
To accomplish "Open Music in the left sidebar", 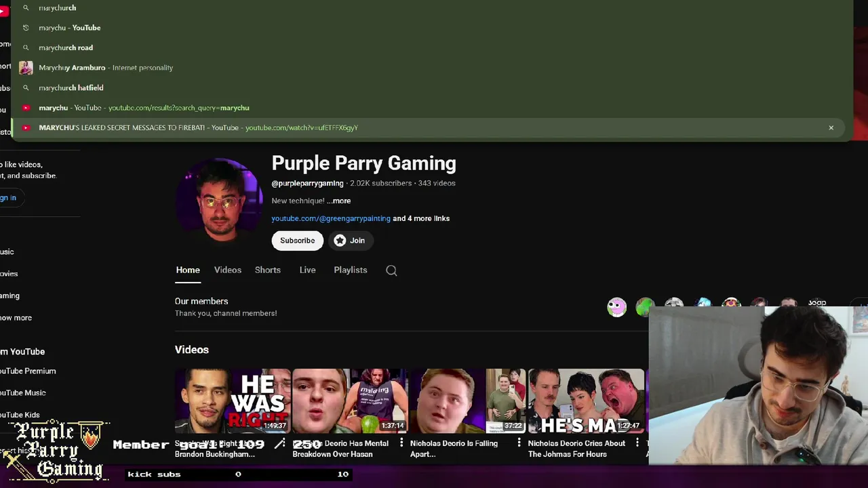I will [7, 251].
